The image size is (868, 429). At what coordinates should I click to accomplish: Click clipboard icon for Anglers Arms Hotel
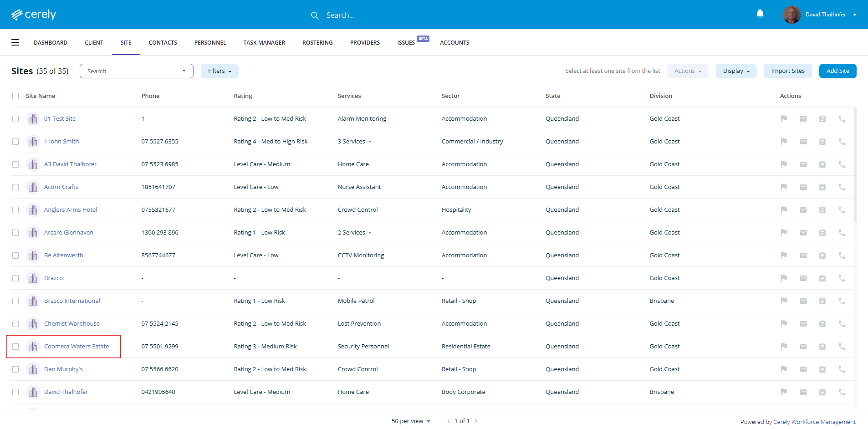(822, 210)
